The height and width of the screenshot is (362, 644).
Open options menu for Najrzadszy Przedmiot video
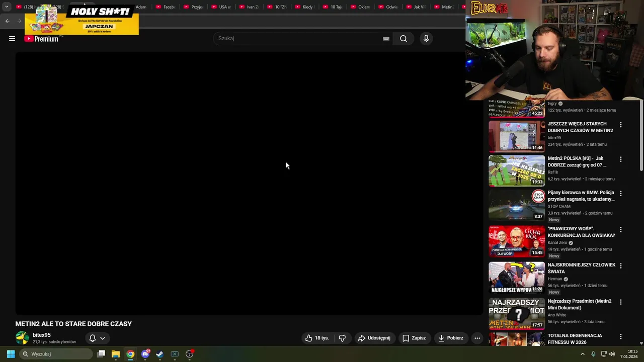620,302
